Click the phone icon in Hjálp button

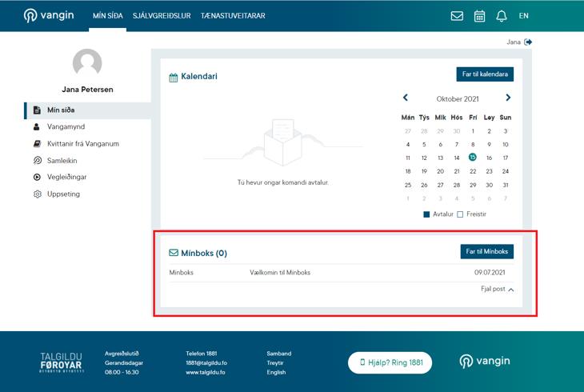pyautogui.click(x=362, y=362)
